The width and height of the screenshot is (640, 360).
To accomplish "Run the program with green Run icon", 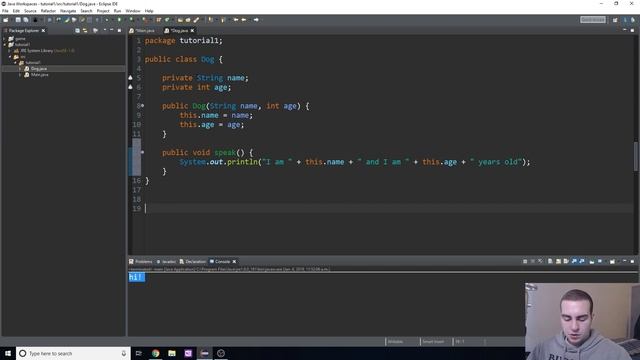I will [x=119, y=20].
